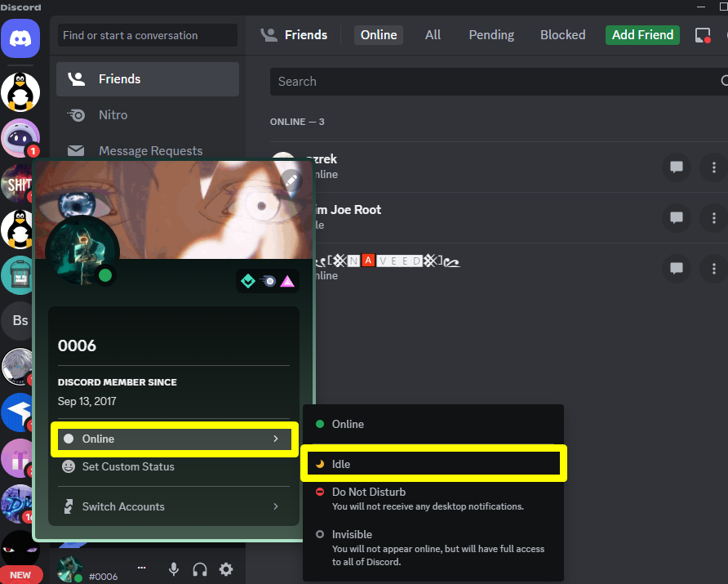Select Friends in the DM sidebar

coord(148,79)
